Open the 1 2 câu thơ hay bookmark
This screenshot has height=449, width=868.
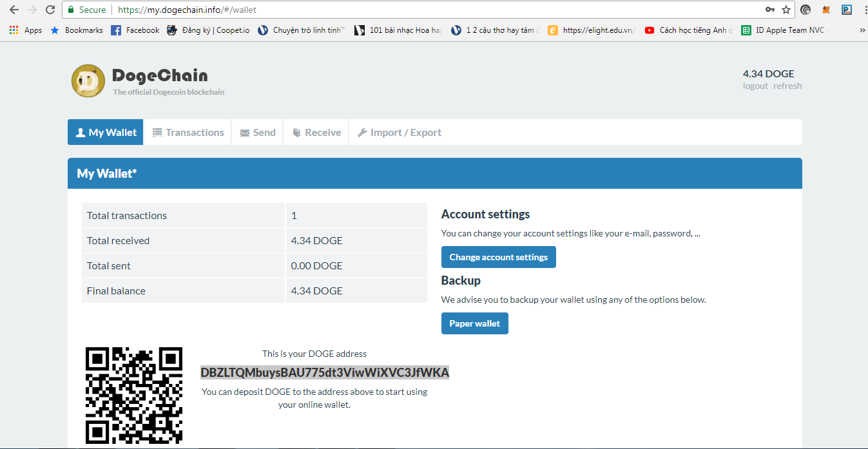pos(496,30)
